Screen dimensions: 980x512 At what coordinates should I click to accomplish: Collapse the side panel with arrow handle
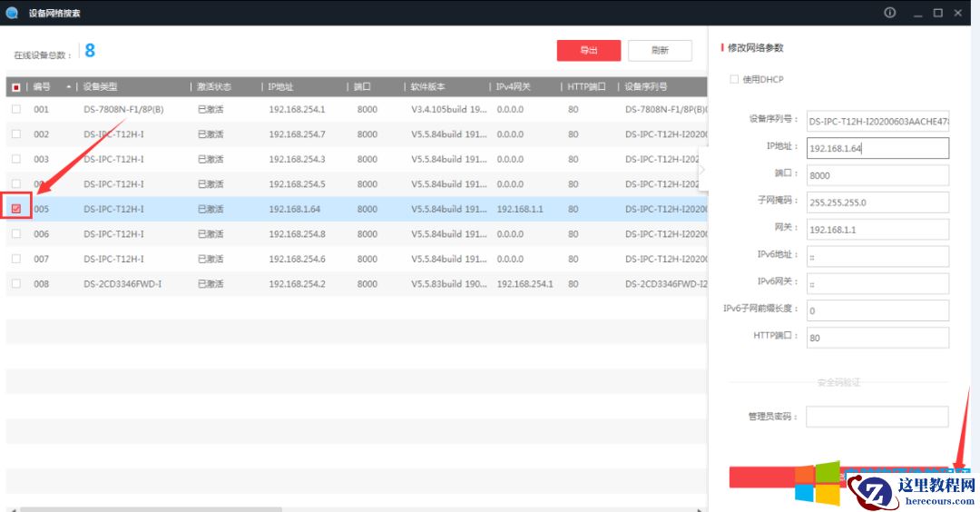point(701,170)
